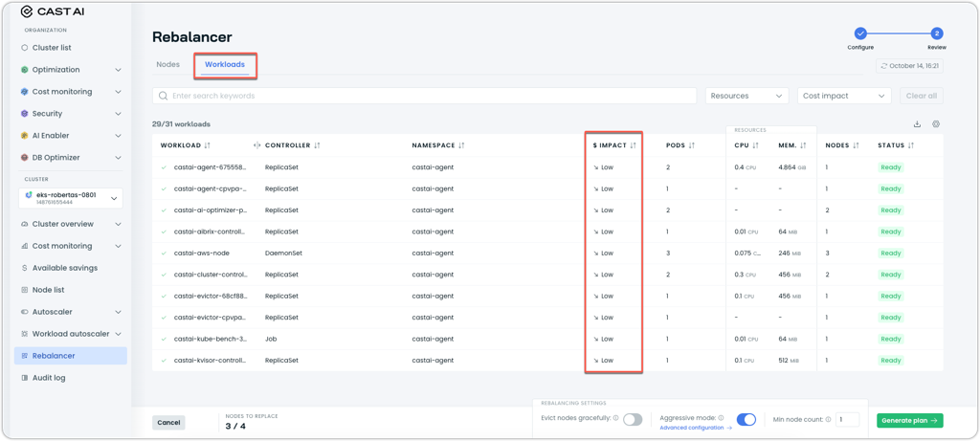Click the Optimization sidebar icon
The width and height of the screenshot is (980, 441).
pyautogui.click(x=24, y=69)
